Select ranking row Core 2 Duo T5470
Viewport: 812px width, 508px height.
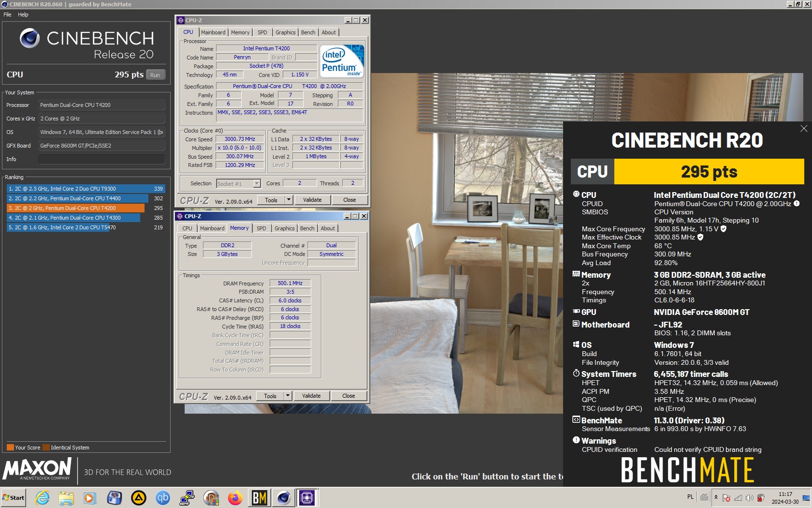click(86, 227)
